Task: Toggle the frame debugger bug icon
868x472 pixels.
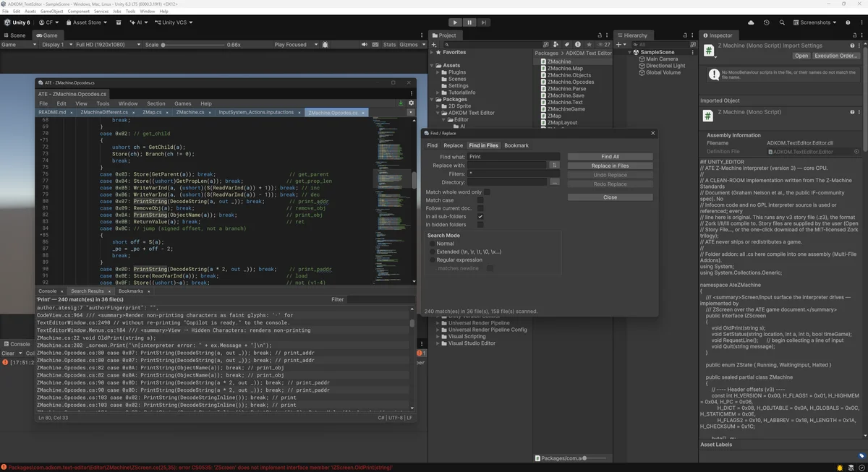Action: pyautogui.click(x=325, y=45)
